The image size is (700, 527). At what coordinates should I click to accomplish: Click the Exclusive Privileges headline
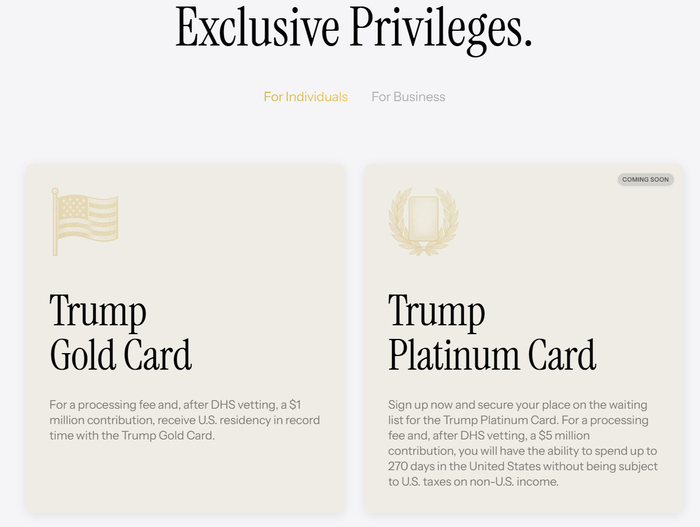354,29
